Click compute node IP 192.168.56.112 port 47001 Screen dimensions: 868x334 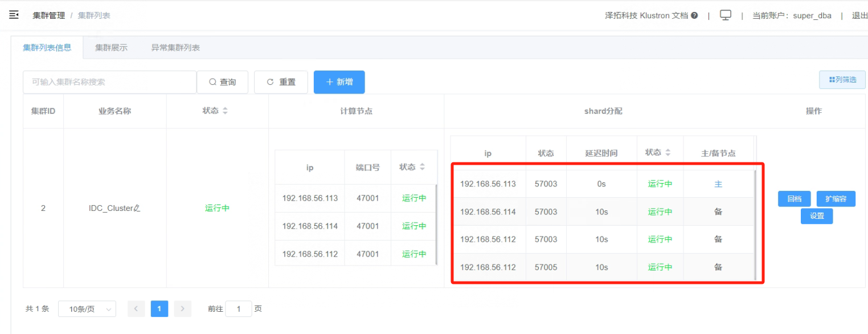310,254
